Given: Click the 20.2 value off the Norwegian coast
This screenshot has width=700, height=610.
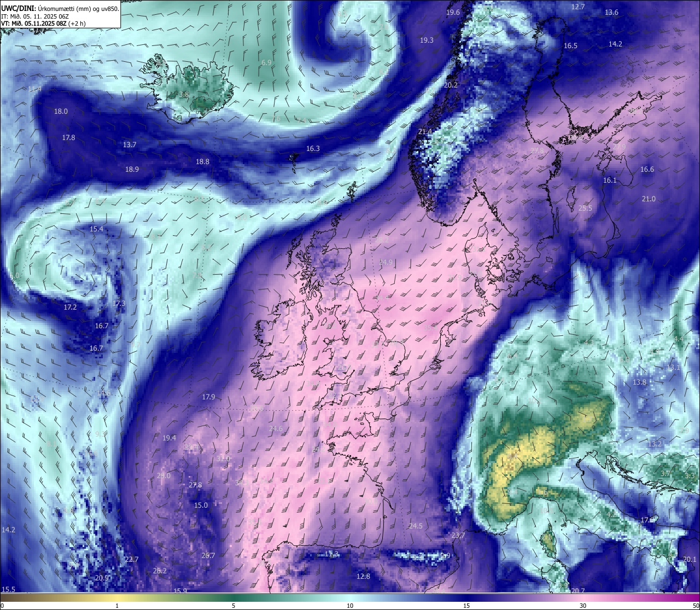Looking at the screenshot, I should tap(451, 85).
